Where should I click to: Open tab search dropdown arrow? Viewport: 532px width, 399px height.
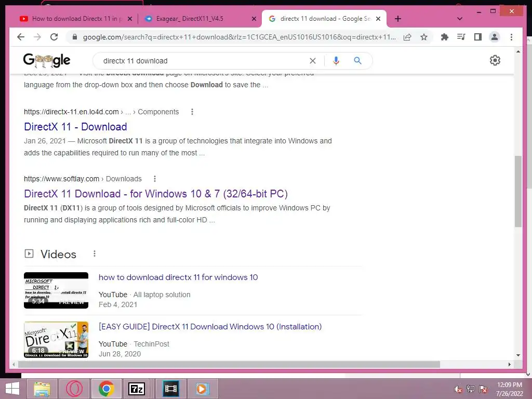[460, 19]
